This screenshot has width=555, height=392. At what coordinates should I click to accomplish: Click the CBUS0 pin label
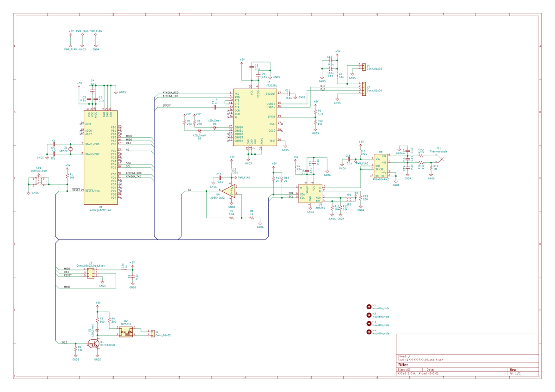(x=239, y=127)
